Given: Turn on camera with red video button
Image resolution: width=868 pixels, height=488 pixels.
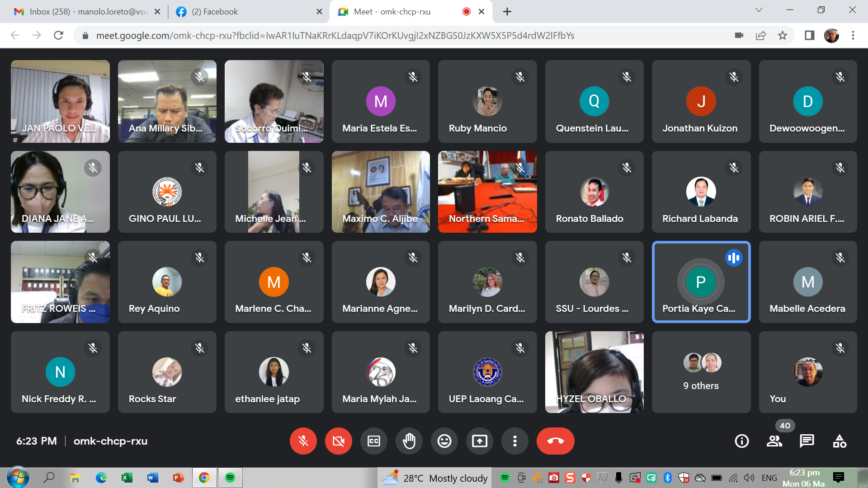Looking at the screenshot, I should pos(338,441).
